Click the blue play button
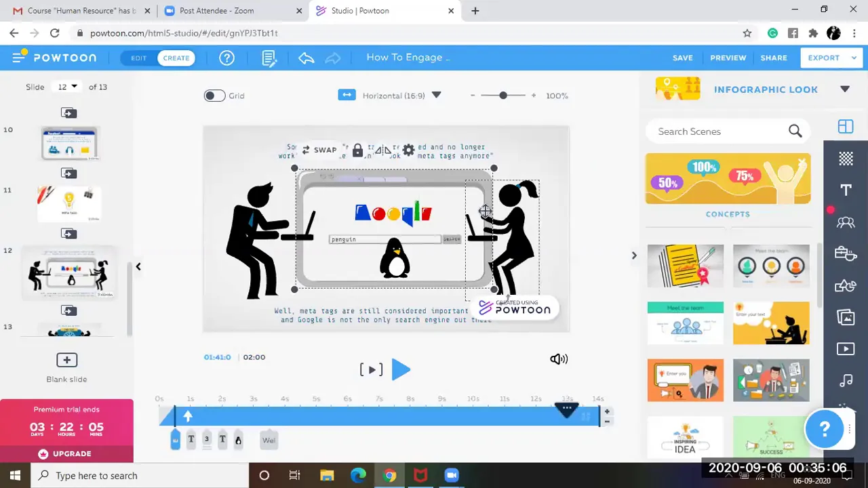The height and width of the screenshot is (488, 868). [x=401, y=369]
